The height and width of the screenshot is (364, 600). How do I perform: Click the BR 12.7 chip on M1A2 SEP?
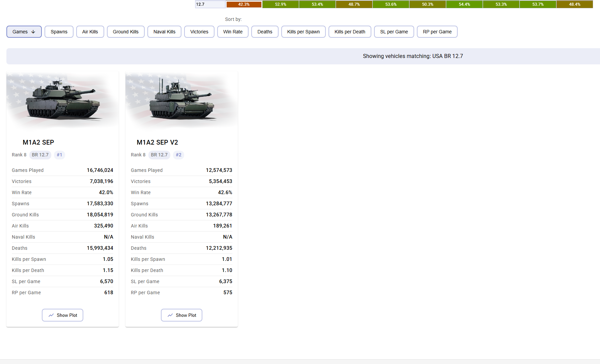click(40, 155)
